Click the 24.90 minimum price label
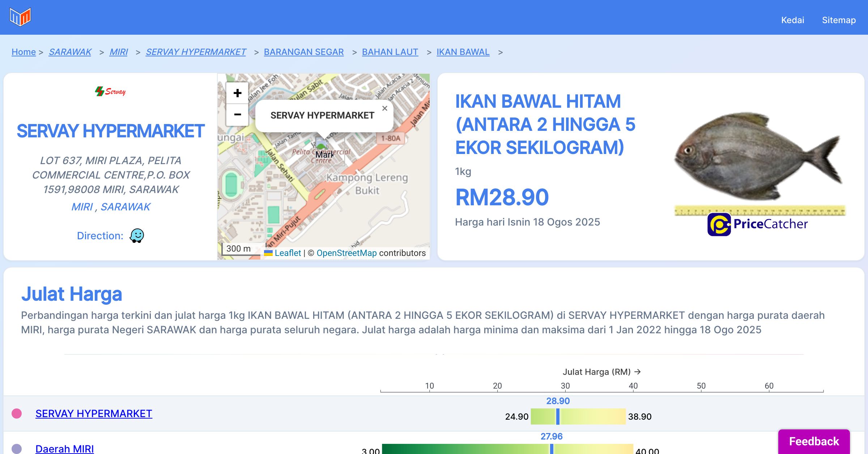The width and height of the screenshot is (868, 454). pos(516,416)
